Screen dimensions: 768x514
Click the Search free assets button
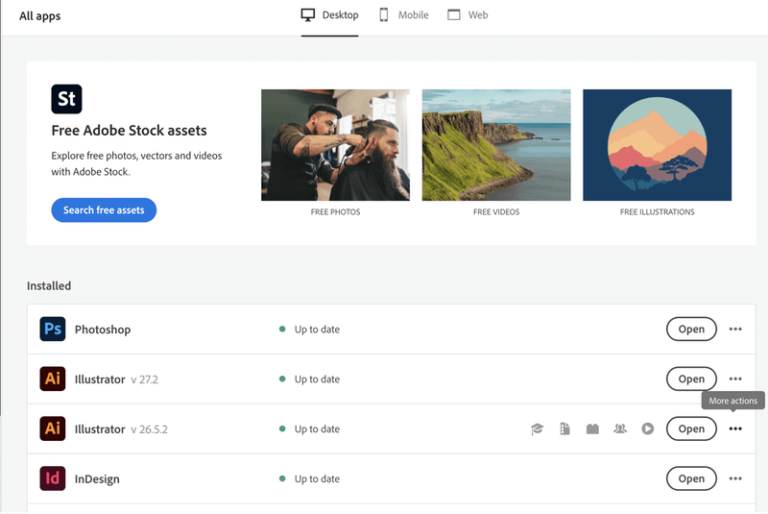(104, 210)
